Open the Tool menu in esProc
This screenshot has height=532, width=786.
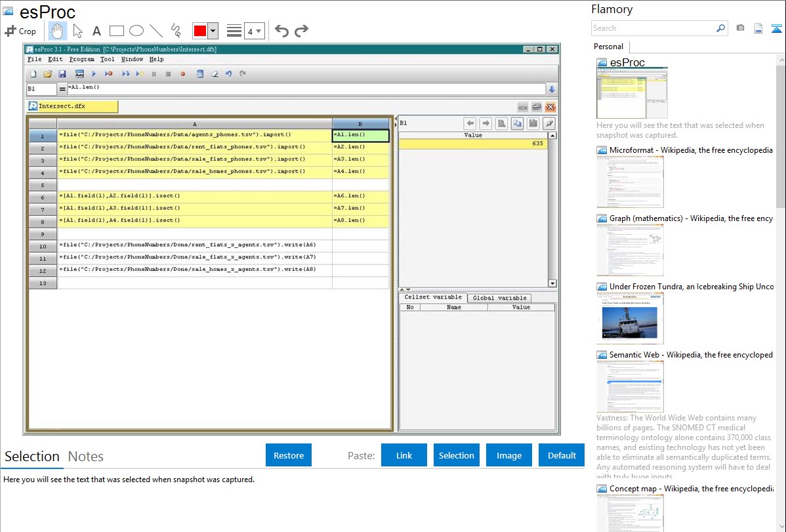(x=108, y=59)
